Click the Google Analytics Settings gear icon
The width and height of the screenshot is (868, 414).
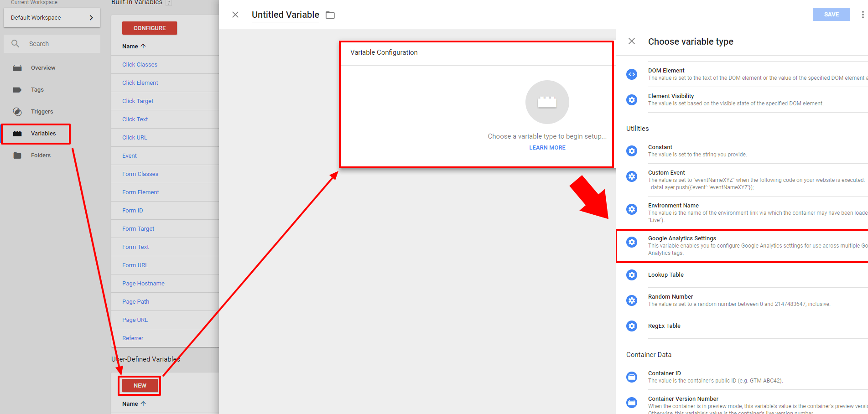(x=632, y=242)
